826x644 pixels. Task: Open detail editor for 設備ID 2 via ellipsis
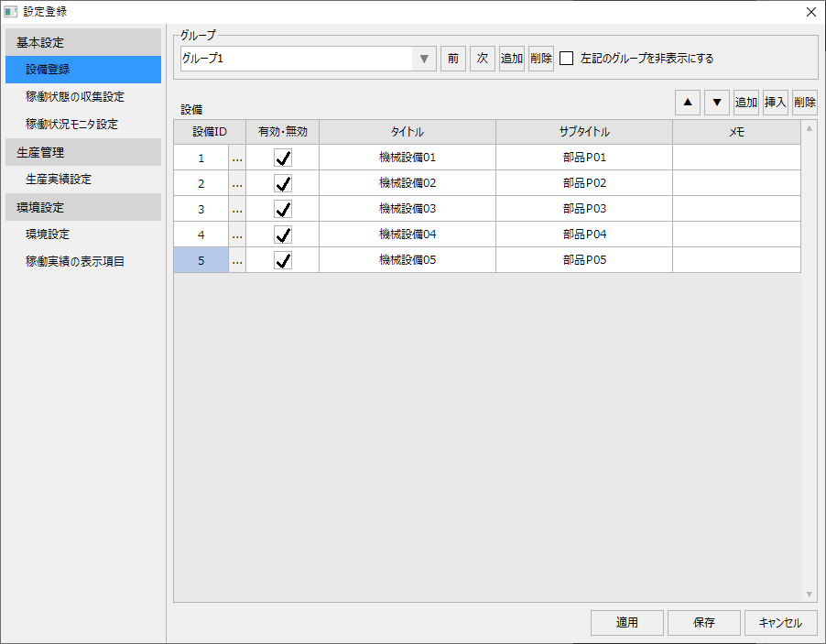point(236,182)
